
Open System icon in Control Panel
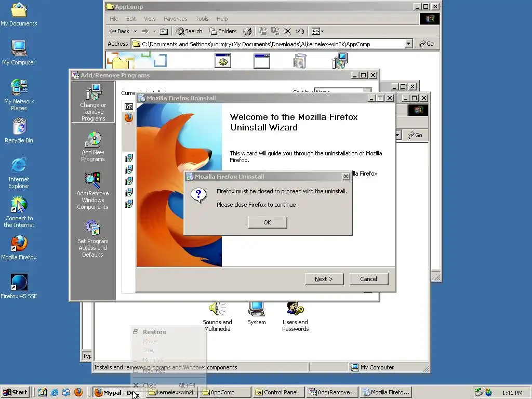[x=257, y=313]
